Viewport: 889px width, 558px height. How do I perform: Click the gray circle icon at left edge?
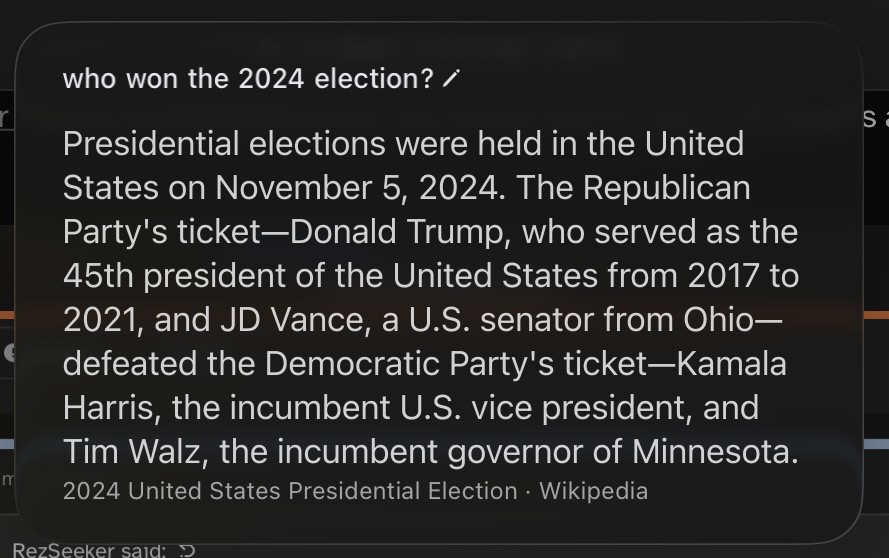9,353
